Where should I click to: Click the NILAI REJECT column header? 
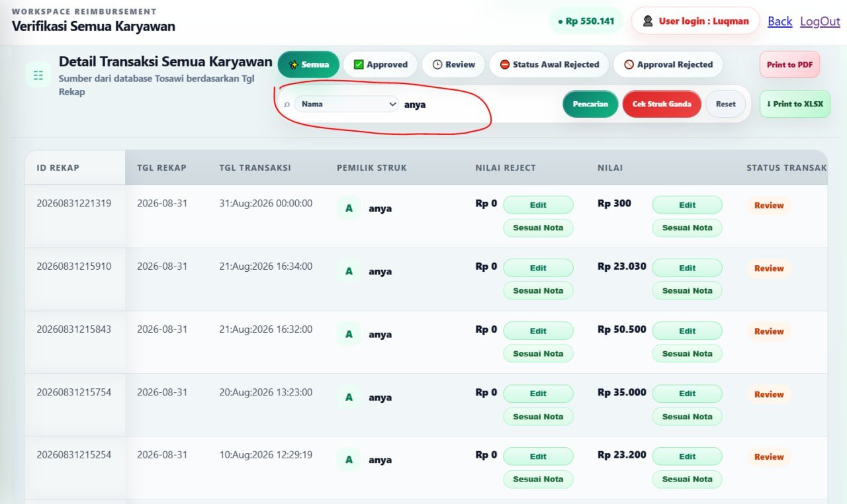click(x=506, y=167)
